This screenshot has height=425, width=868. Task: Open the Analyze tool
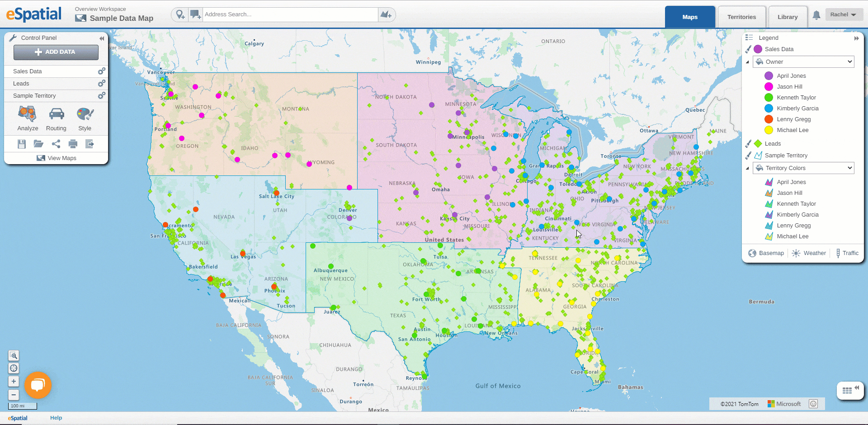tap(28, 118)
